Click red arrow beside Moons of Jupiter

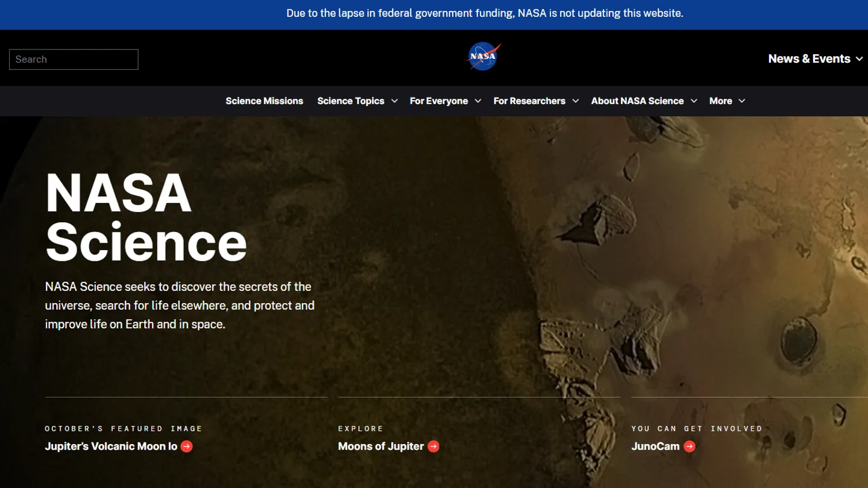[x=433, y=446]
